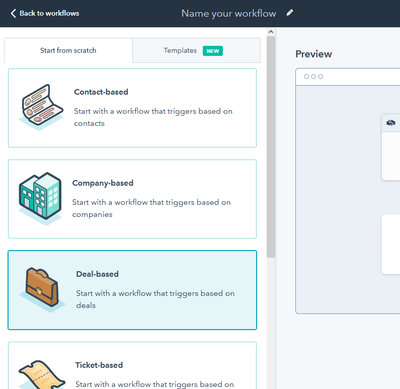Click the back chevron arrow icon

tap(13, 13)
